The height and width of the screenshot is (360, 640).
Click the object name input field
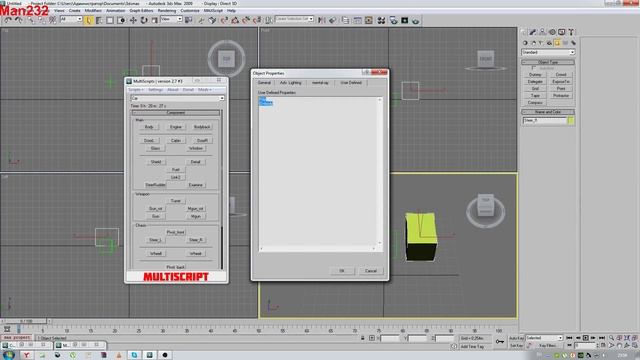point(544,120)
